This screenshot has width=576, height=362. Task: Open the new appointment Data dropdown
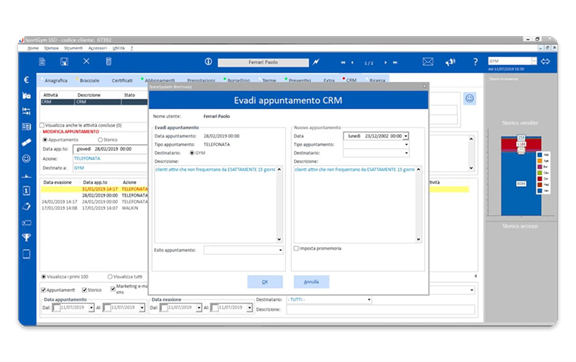(x=406, y=136)
